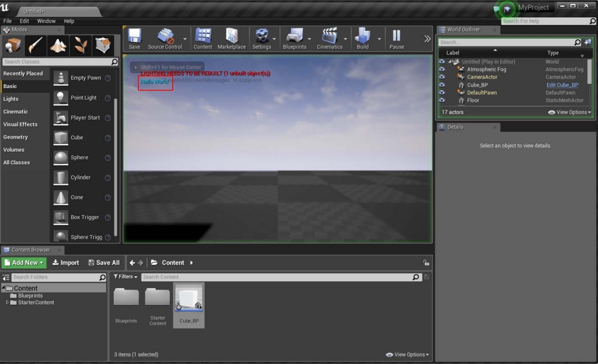Image resolution: width=598 pixels, height=364 pixels.
Task: Select the Paint mode brush icon
Action: click(x=35, y=45)
